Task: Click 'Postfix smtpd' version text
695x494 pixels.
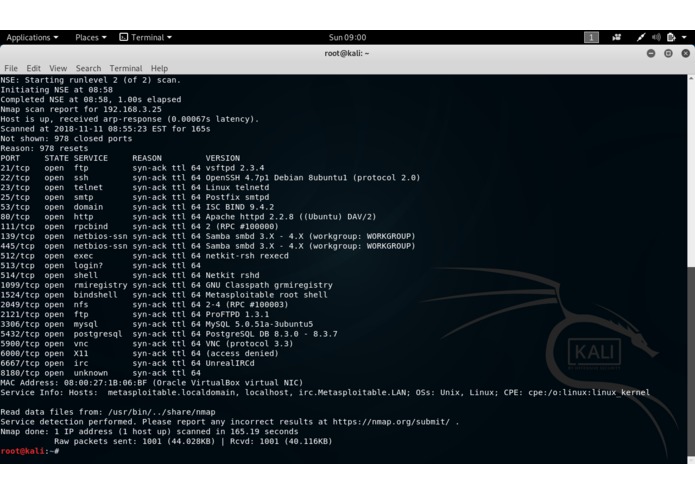Action: click(237, 197)
